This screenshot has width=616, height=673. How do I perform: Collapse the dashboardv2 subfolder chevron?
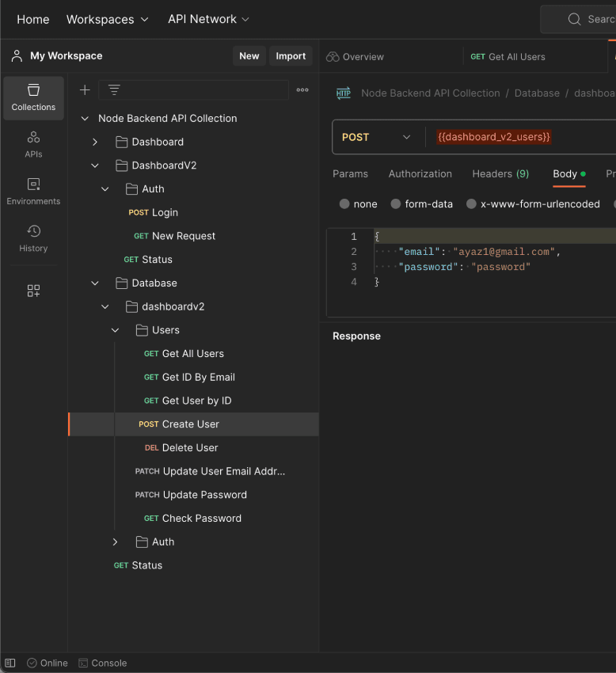pos(105,307)
